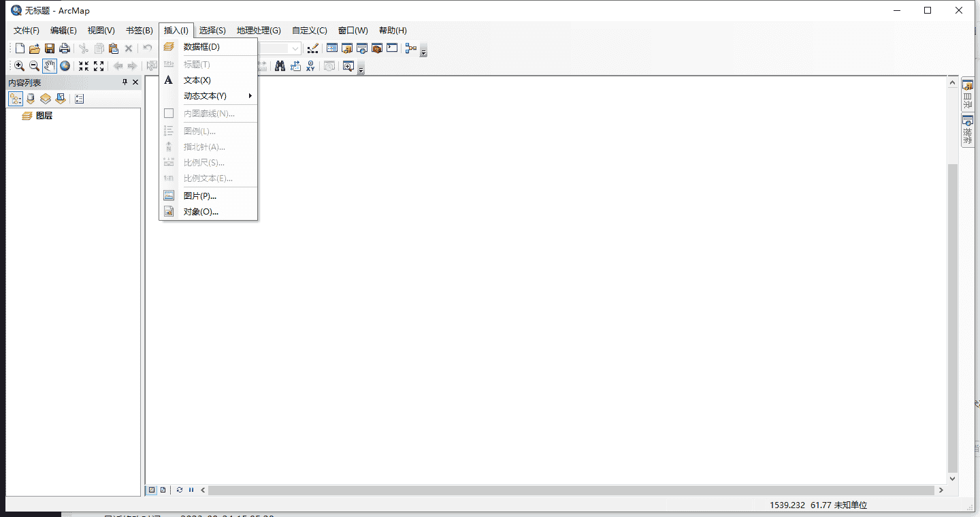
Task: Open the Table of Contents window icon
Action: coord(332,48)
